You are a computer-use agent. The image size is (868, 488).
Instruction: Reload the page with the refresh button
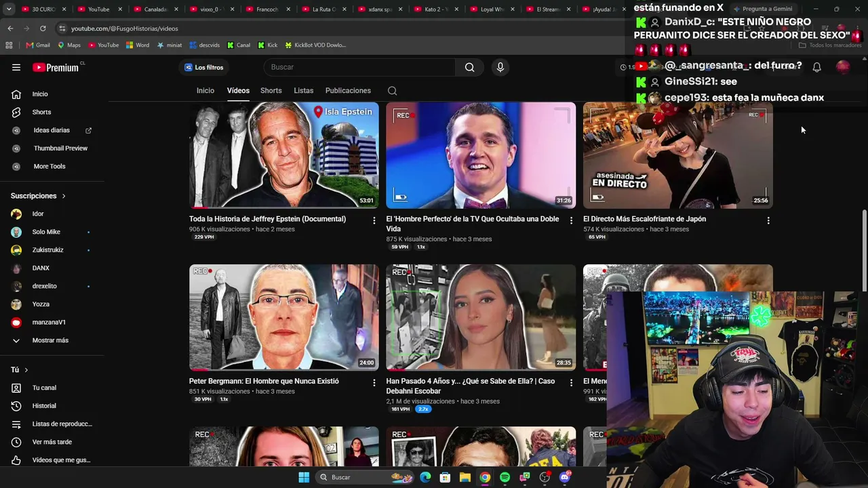coord(43,28)
